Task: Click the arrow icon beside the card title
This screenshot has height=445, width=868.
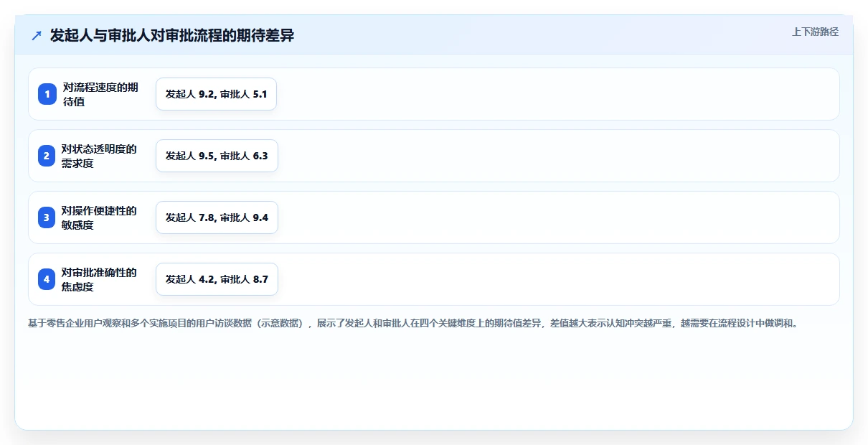Action: click(x=37, y=36)
